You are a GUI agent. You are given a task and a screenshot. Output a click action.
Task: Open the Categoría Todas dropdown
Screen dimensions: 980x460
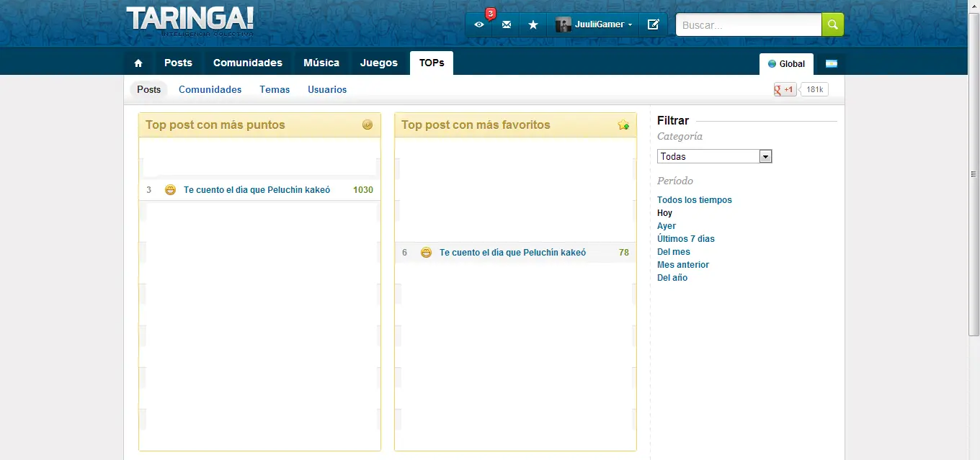click(x=714, y=156)
